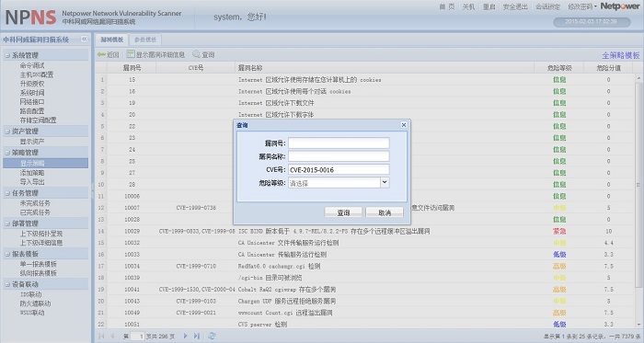
Task: Click into the 漏洞号 input field
Action: 339,143
